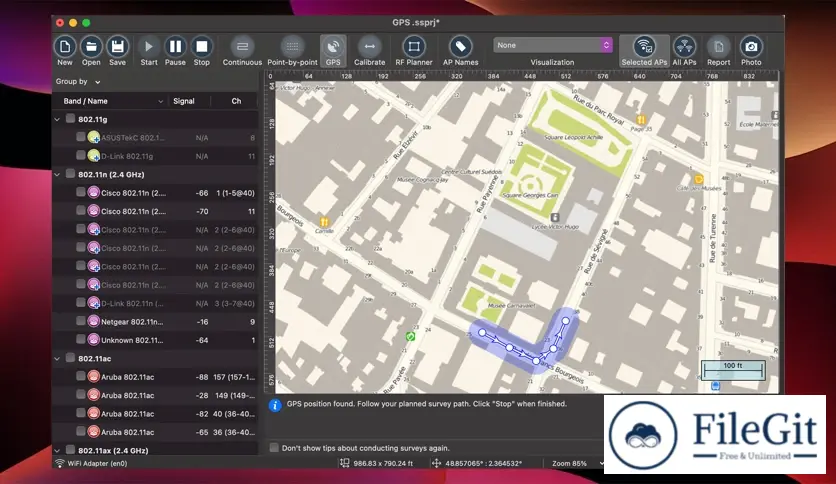This screenshot has height=484, width=836.
Task: Check the 802.11g group checkbox
Action: tap(70, 118)
